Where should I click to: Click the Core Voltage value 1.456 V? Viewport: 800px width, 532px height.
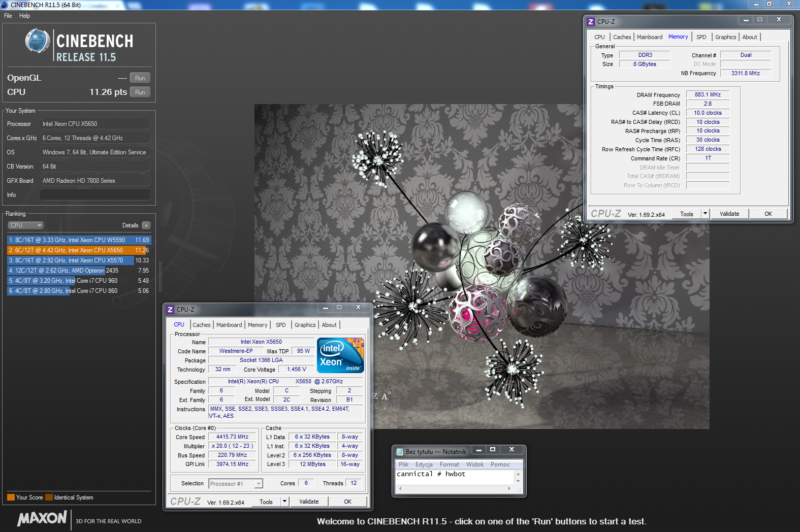297,369
